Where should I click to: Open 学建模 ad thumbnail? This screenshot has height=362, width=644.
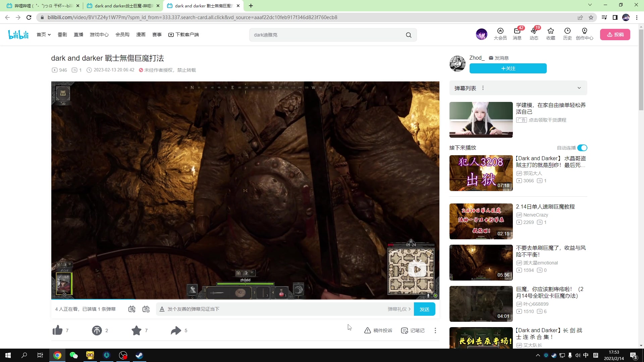[481, 120]
